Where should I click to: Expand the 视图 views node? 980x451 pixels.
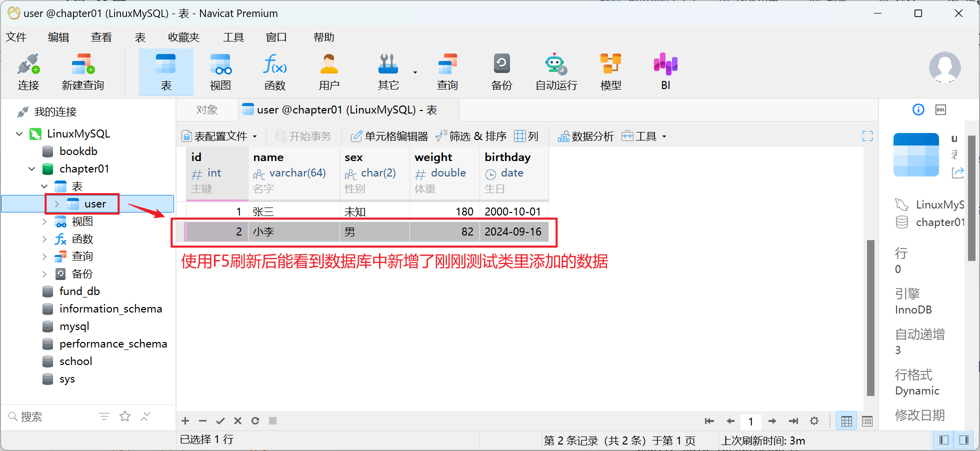[x=44, y=221]
